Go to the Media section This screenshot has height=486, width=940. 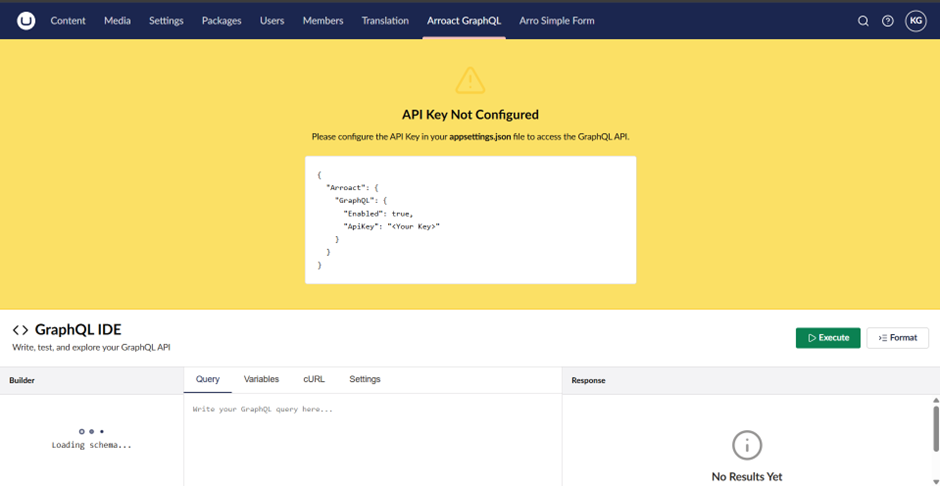point(117,21)
